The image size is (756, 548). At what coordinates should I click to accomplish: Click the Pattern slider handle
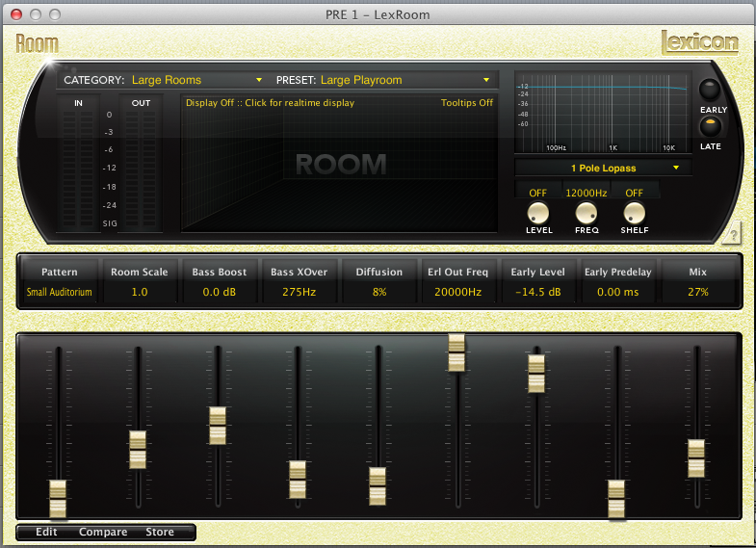pyautogui.click(x=58, y=499)
